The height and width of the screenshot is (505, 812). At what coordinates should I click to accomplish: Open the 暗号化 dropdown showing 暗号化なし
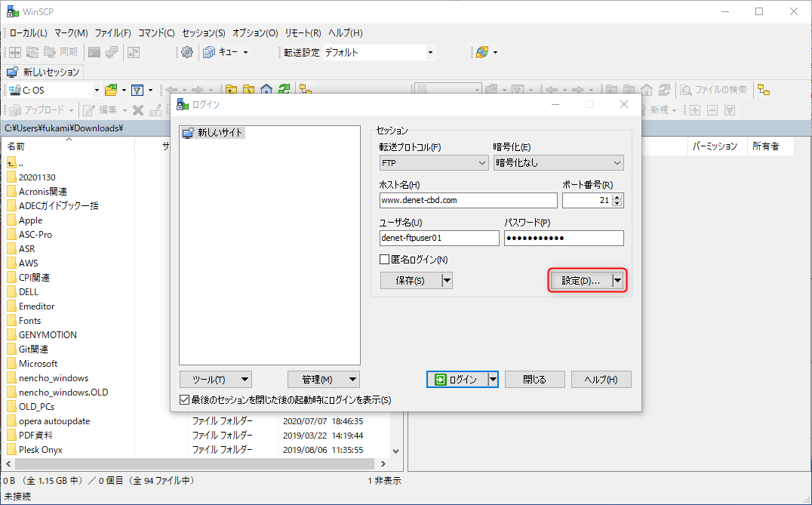(558, 162)
